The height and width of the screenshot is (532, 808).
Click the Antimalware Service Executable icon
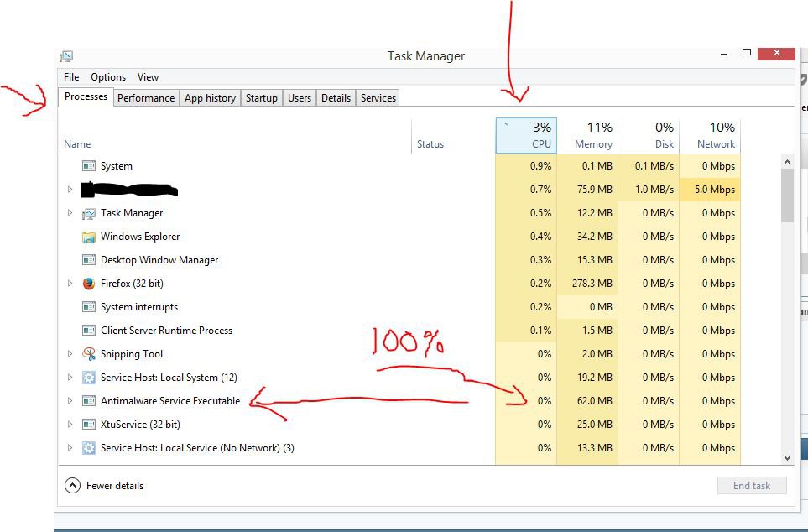(89, 400)
